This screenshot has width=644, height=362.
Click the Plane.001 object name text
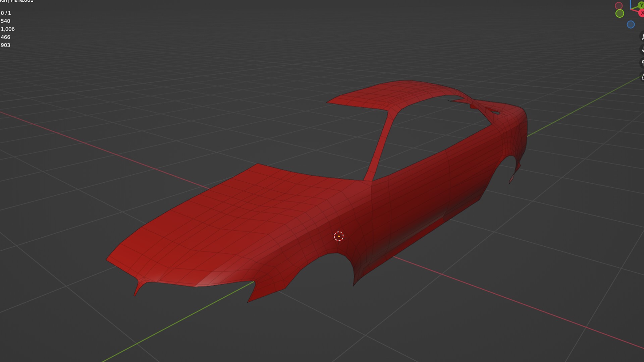click(22, 1)
